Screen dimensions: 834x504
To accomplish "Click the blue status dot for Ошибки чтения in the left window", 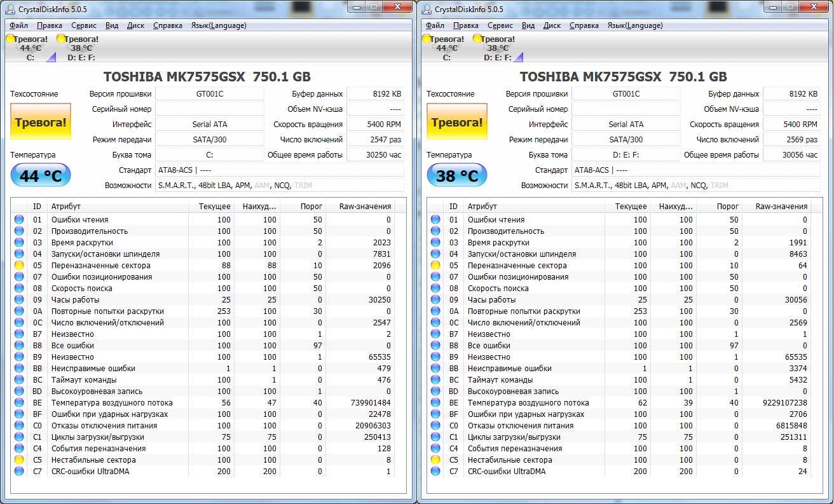I will (19, 220).
